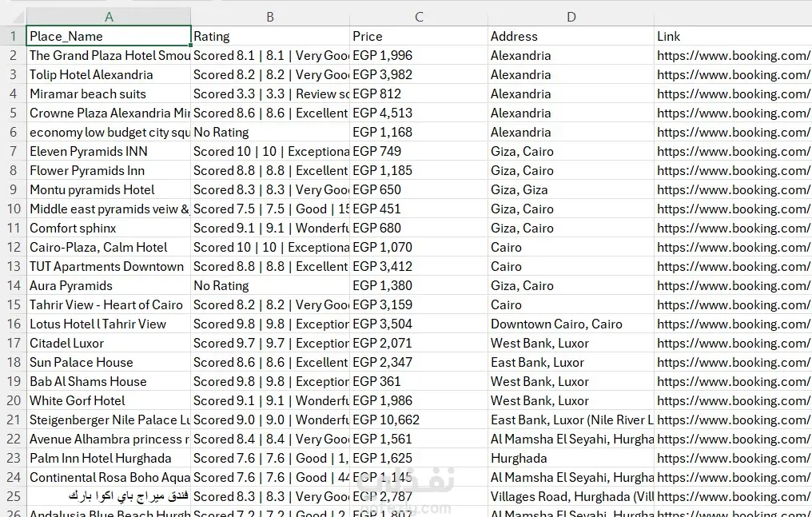Select the Arabic hotel name in row 25
The image size is (812, 517).
coord(109,496)
